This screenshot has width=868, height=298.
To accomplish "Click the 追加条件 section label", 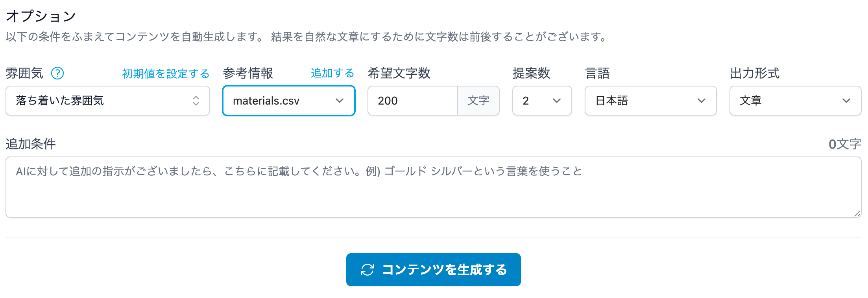I will tap(31, 144).
